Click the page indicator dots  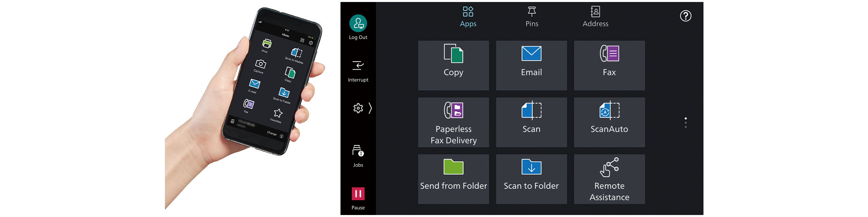coord(686,123)
